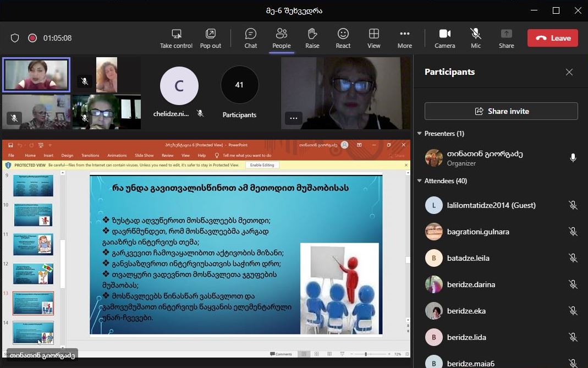This screenshot has height=368, width=588.
Task: Click the organizer's microphone icon
Action: (573, 157)
